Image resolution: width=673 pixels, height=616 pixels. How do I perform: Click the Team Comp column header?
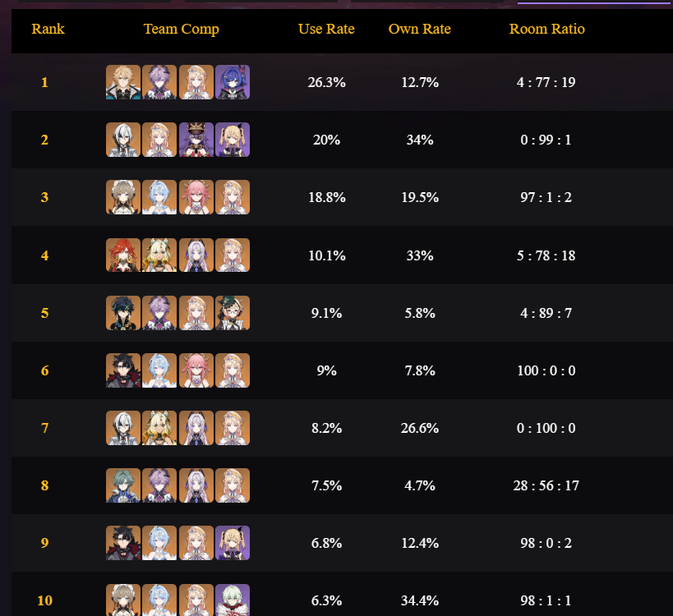181,30
